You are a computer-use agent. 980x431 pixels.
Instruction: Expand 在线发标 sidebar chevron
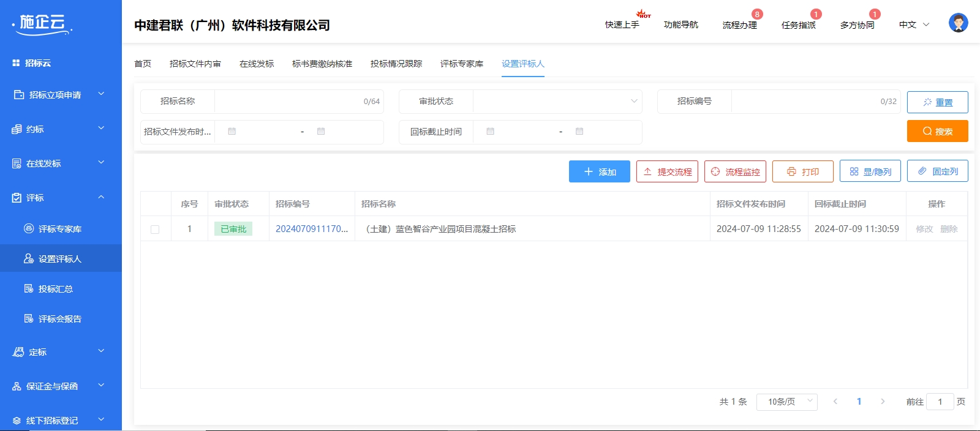tap(102, 162)
